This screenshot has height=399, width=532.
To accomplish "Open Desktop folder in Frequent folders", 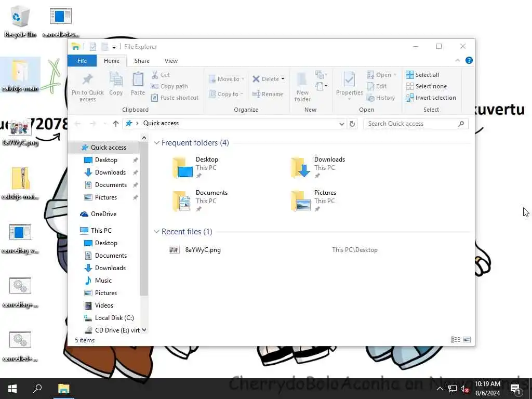I will [x=197, y=167].
